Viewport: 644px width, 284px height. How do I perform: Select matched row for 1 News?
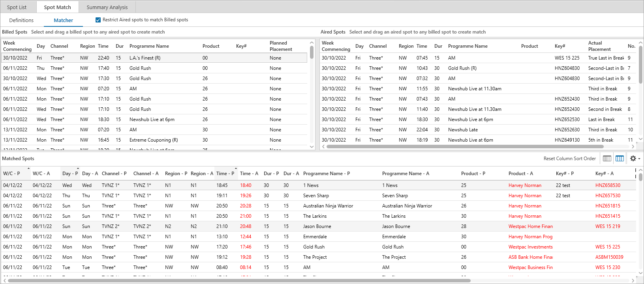tap(318, 185)
